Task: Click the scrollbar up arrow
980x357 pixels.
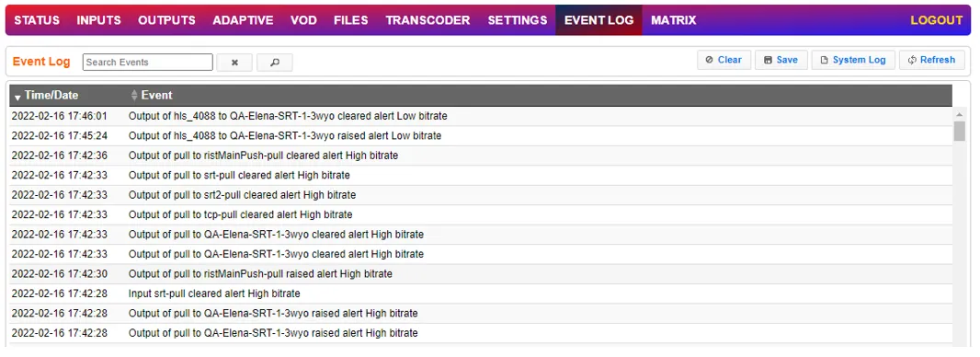Action: pyautogui.click(x=959, y=114)
